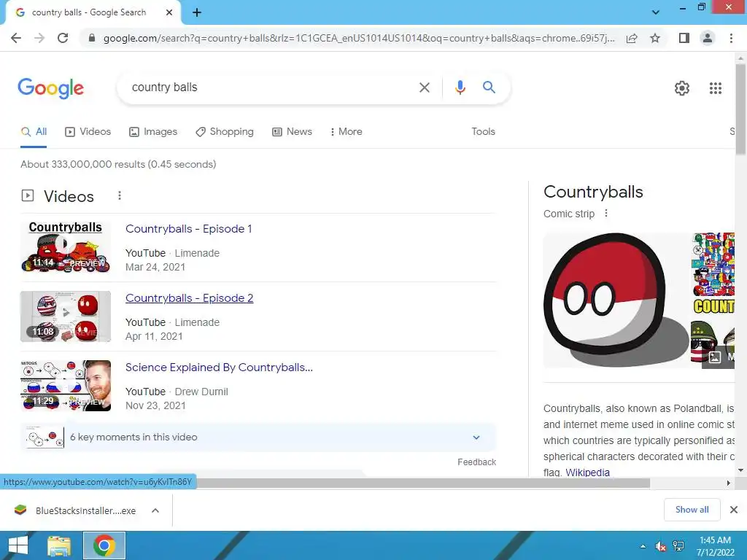Click the Google logo
Screen dimensions: 747x560
(x=51, y=88)
